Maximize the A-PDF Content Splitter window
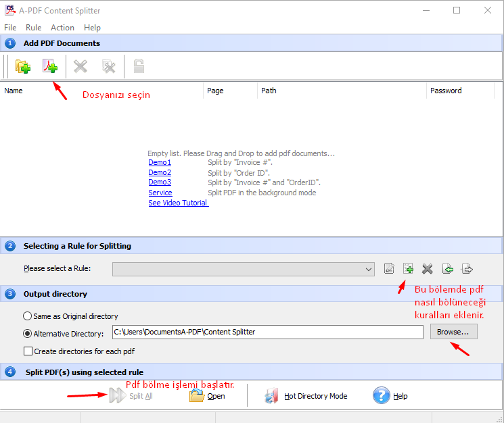Image resolution: width=504 pixels, height=423 pixels. tap(457, 10)
